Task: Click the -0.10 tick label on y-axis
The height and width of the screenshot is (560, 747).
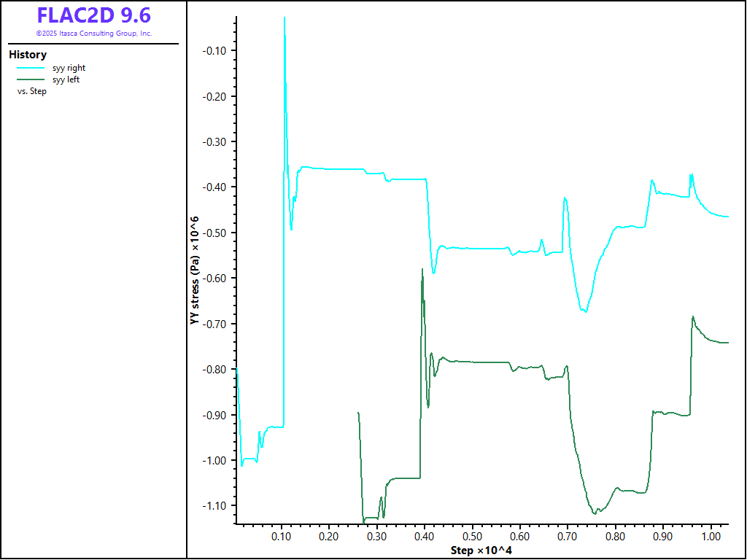Action: coord(216,50)
